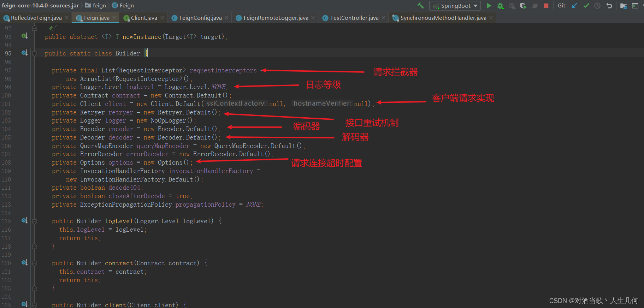Stop the running process with the red square
The height and width of the screenshot is (308, 644).
(546, 6)
